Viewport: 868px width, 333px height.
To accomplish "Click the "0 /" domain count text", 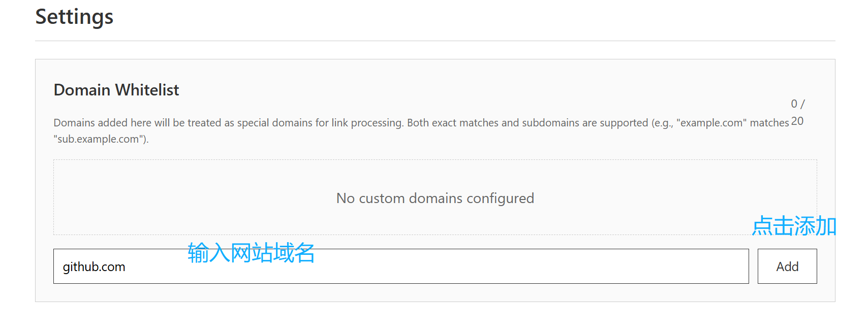I will 798,104.
